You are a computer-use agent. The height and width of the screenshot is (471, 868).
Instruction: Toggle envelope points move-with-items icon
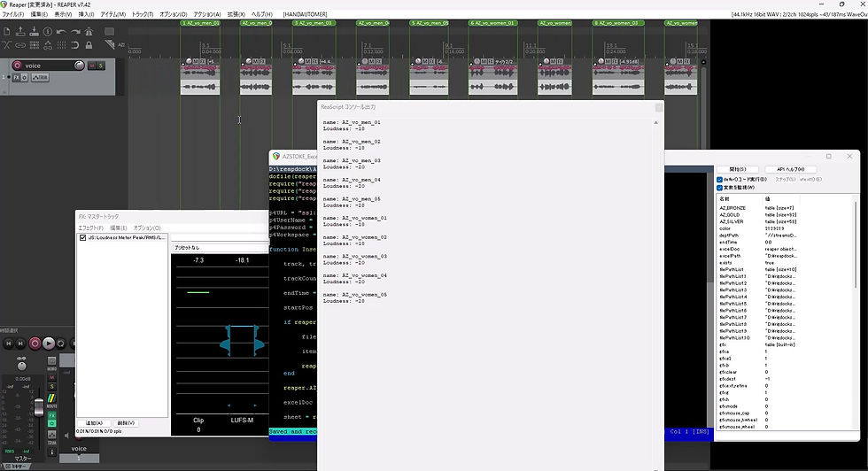[48, 45]
